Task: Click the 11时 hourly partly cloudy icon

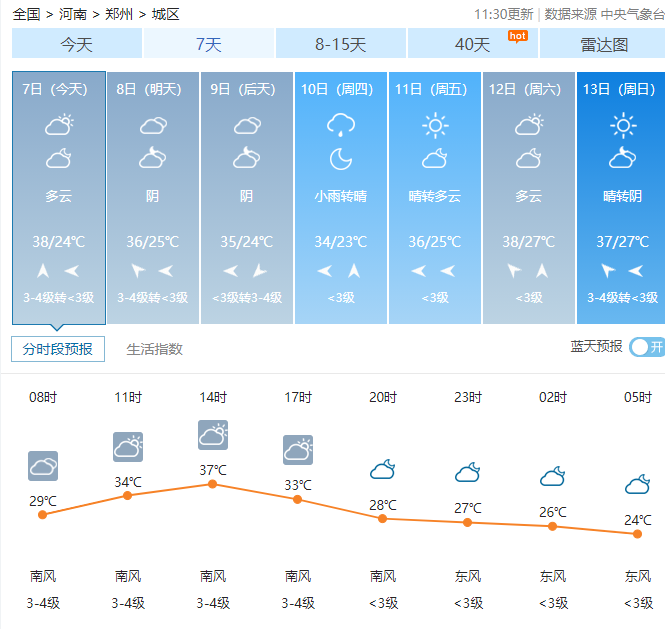Action: click(x=128, y=447)
